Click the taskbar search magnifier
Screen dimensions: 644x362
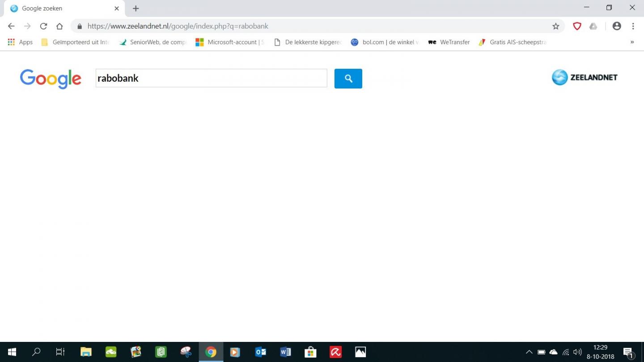(36, 352)
